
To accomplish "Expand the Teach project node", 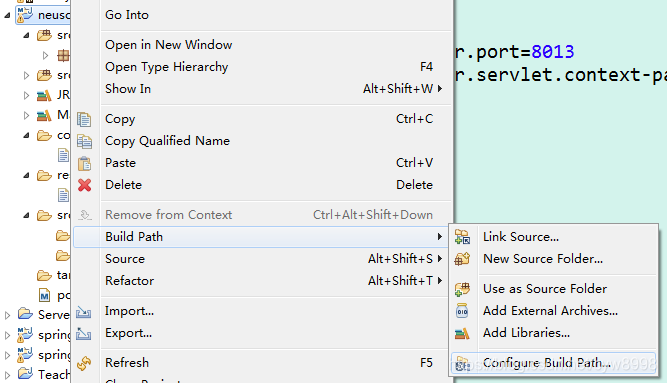I will [7, 375].
